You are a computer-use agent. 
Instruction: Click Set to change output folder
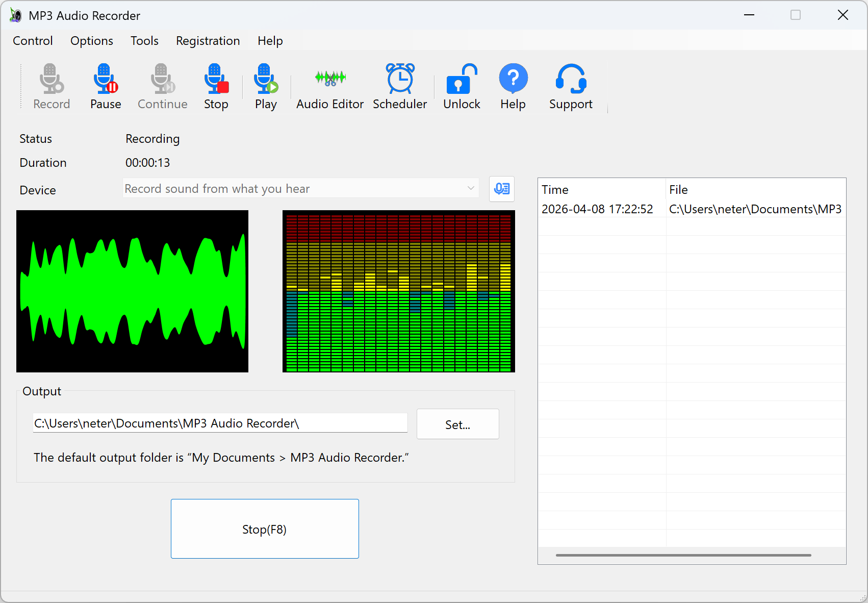pos(457,424)
